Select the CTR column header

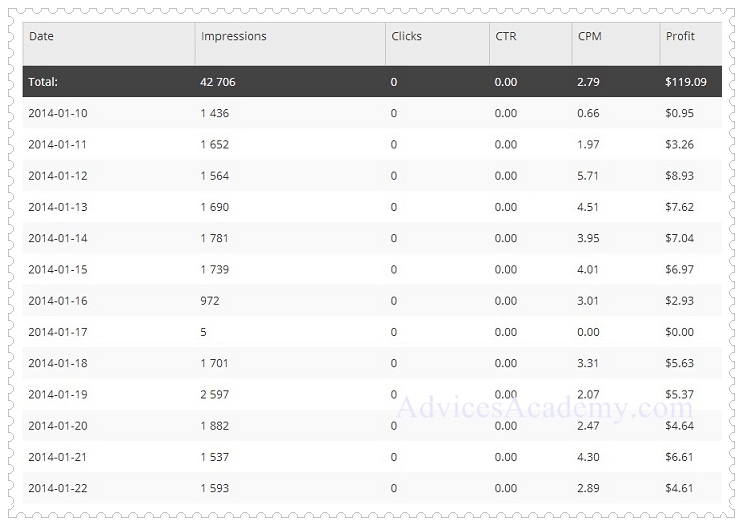click(506, 36)
